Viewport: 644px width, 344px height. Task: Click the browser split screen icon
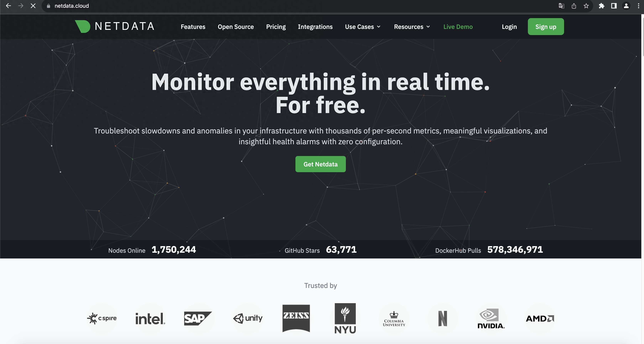pyautogui.click(x=614, y=6)
